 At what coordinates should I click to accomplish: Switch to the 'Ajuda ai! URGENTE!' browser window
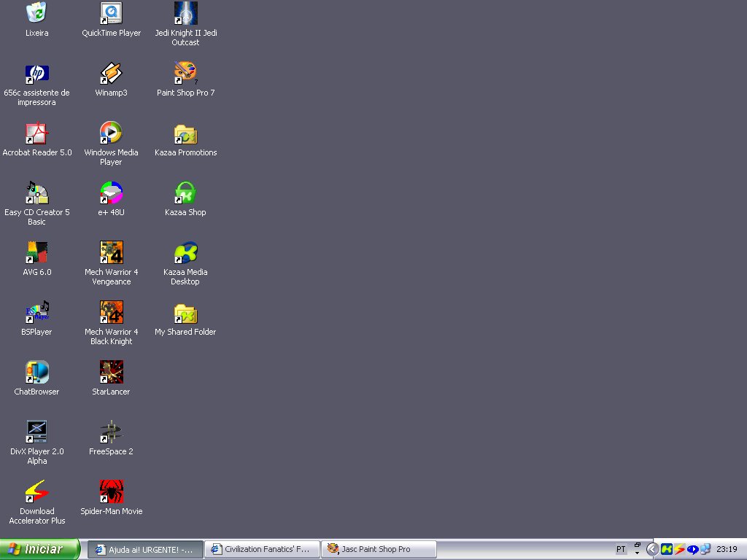(x=145, y=550)
